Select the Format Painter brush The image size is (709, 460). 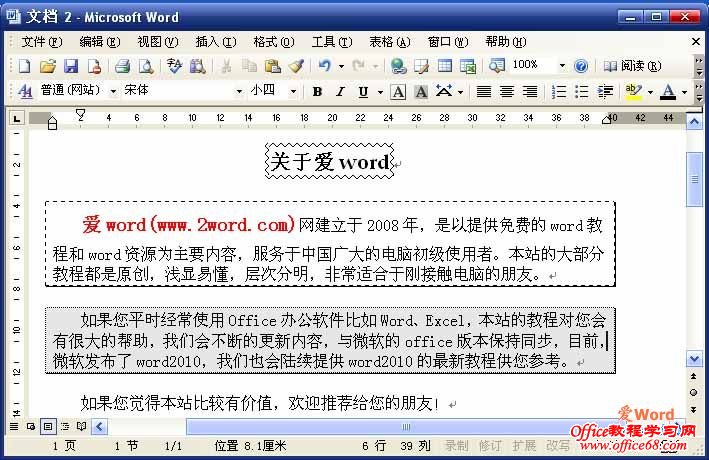pos(296,66)
